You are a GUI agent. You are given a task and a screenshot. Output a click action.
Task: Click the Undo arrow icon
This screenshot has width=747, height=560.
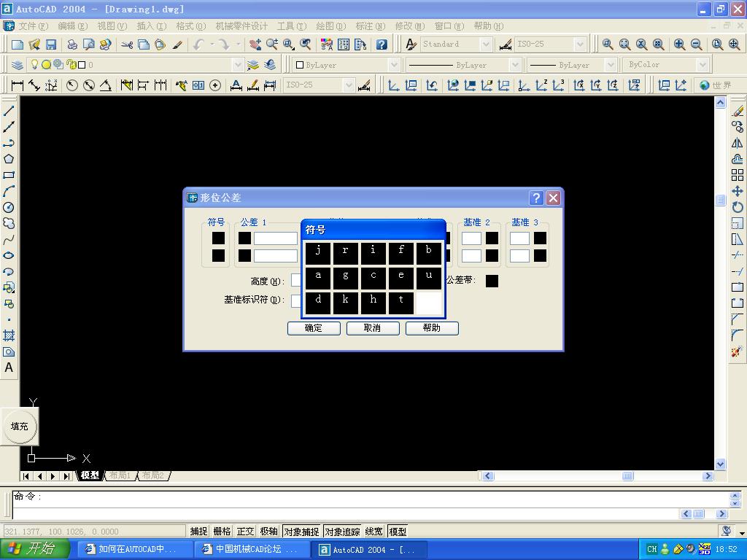click(198, 44)
